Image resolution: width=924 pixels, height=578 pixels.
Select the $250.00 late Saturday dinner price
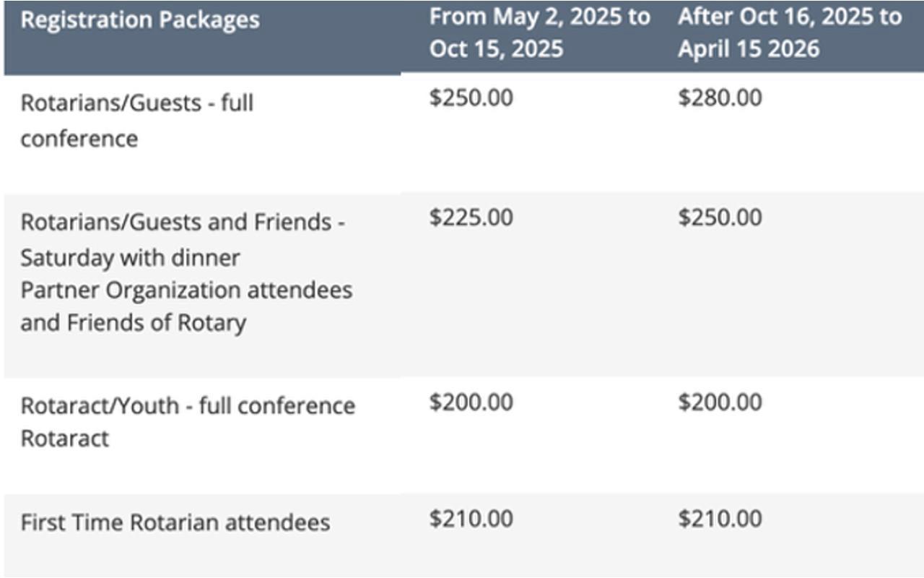(719, 217)
